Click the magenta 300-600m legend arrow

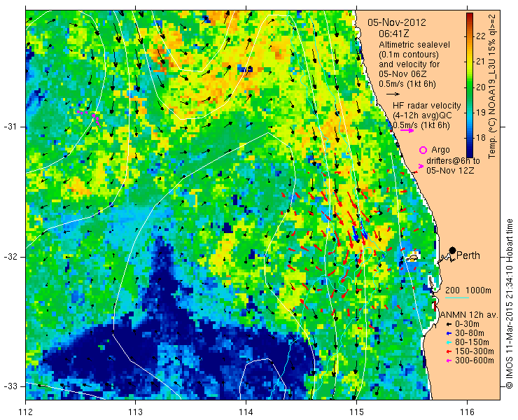click(449, 360)
